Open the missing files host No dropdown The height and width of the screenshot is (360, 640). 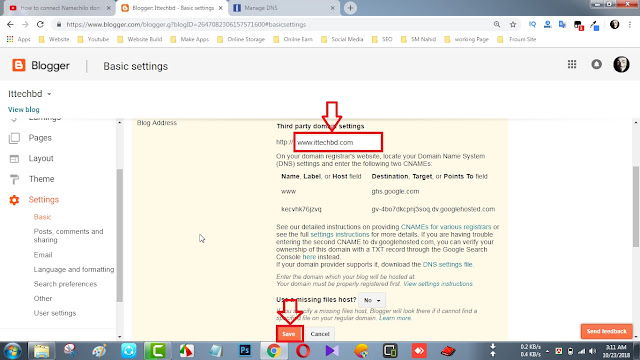(x=372, y=300)
